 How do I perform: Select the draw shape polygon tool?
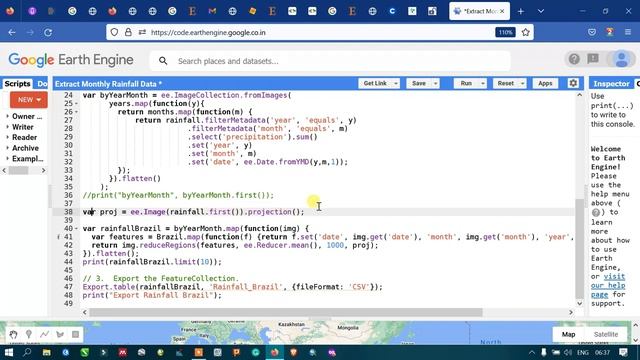60,335
